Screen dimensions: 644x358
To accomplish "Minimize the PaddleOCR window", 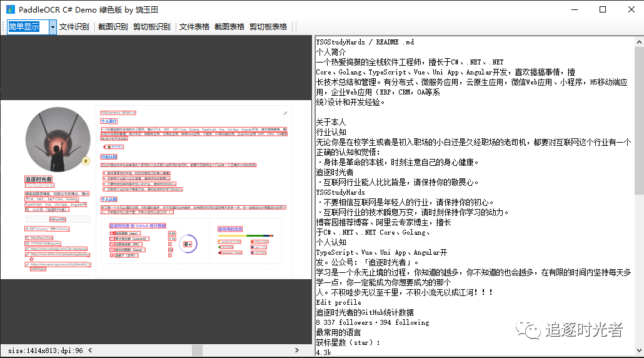I will [574, 9].
